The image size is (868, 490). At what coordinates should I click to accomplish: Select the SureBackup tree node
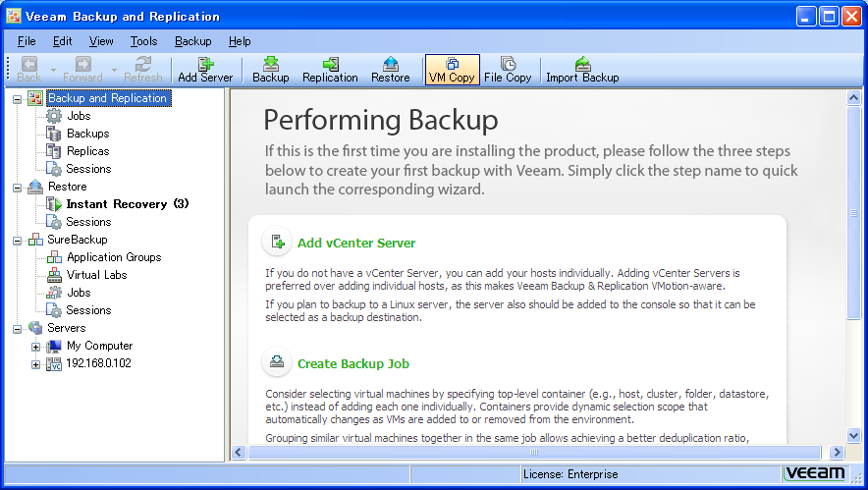(77, 240)
